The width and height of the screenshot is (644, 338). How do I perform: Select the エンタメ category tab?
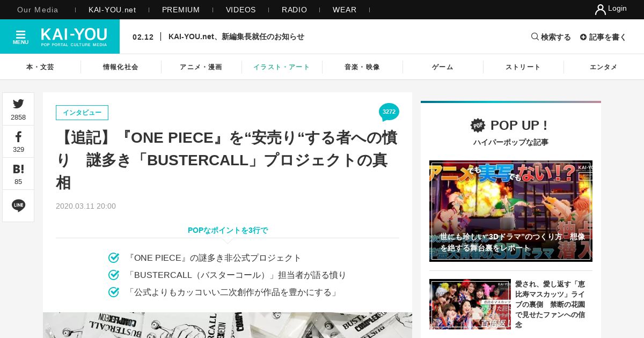pos(604,67)
